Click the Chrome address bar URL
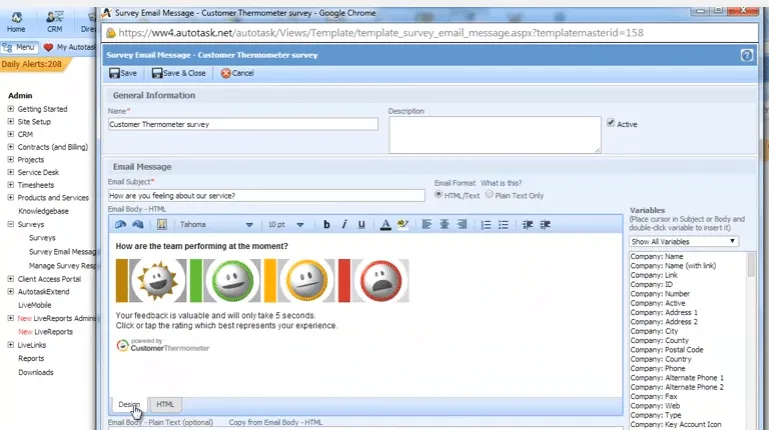The height and width of the screenshot is (430, 769). click(x=381, y=33)
